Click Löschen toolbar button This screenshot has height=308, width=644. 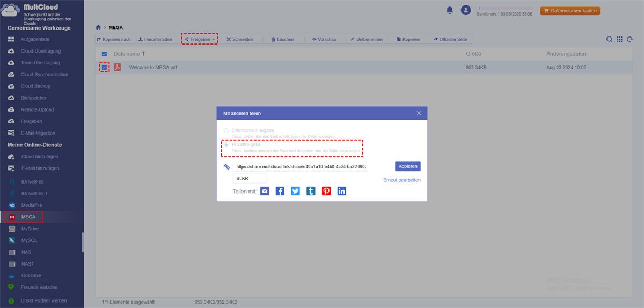(x=282, y=39)
